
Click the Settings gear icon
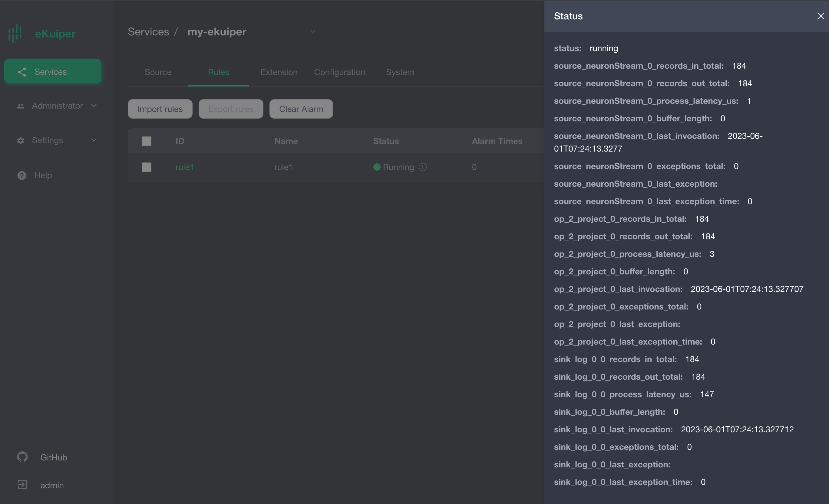point(21,141)
